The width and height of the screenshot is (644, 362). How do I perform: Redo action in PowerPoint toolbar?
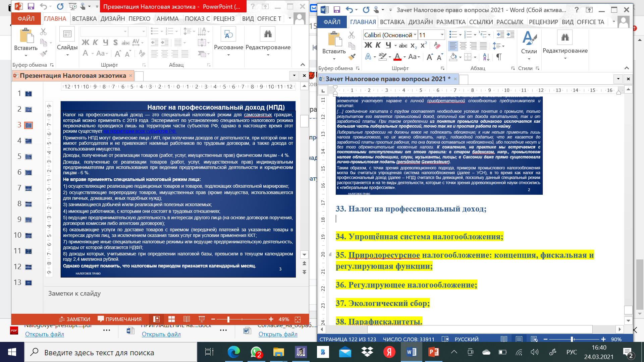click(x=60, y=6)
